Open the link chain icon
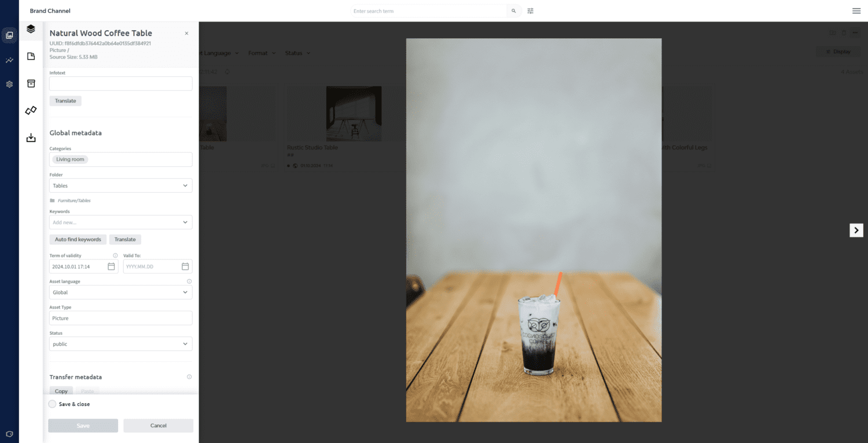Image resolution: width=868 pixels, height=443 pixels. 31,110
